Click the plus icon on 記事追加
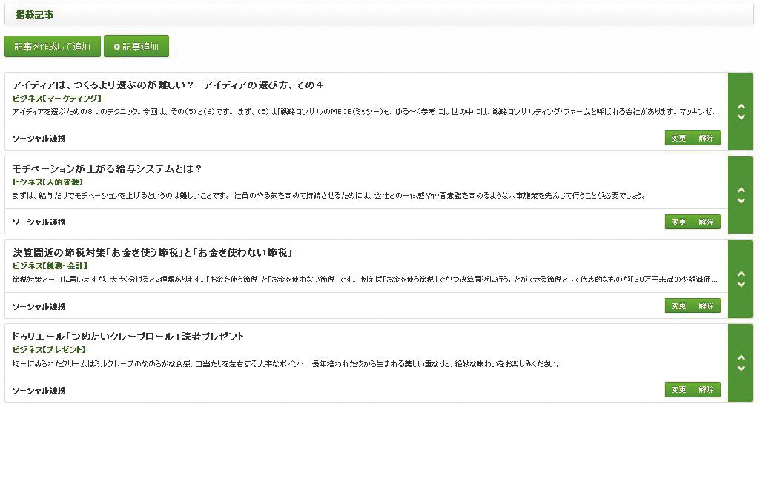760x480 pixels. (117, 47)
